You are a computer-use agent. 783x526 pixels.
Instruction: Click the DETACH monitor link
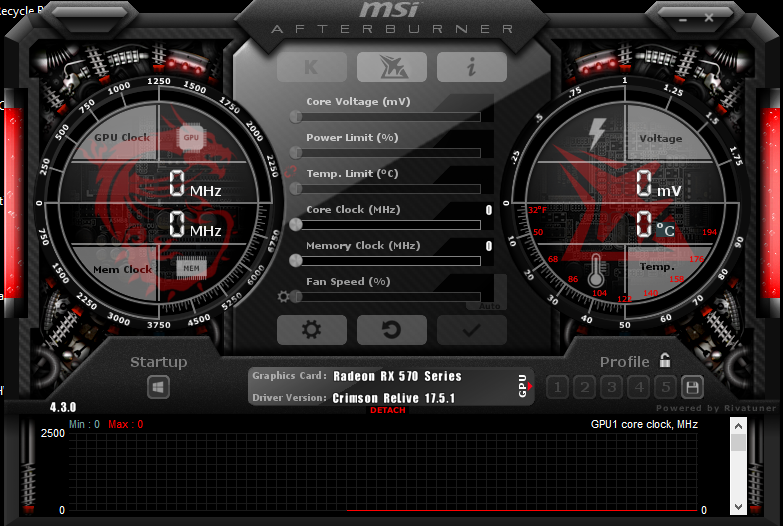pyautogui.click(x=388, y=410)
